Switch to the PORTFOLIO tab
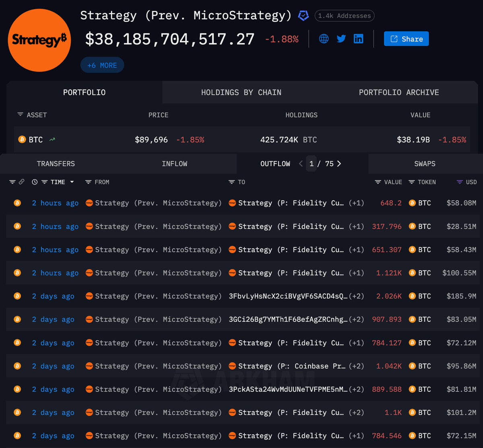The width and height of the screenshot is (483, 448). point(84,92)
